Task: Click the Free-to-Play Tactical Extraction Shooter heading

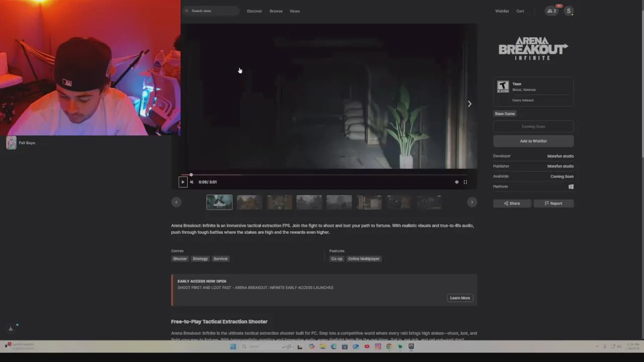Action: (219, 322)
